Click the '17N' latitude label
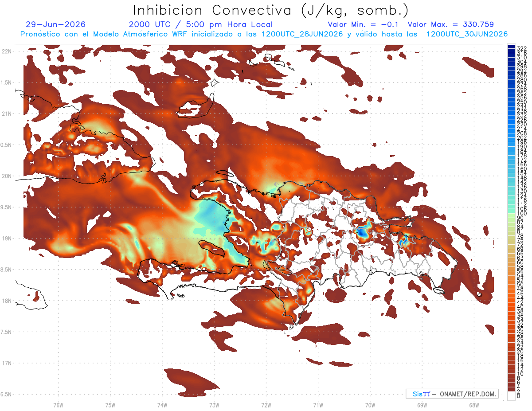The width and height of the screenshot is (532, 411). pos(7,363)
